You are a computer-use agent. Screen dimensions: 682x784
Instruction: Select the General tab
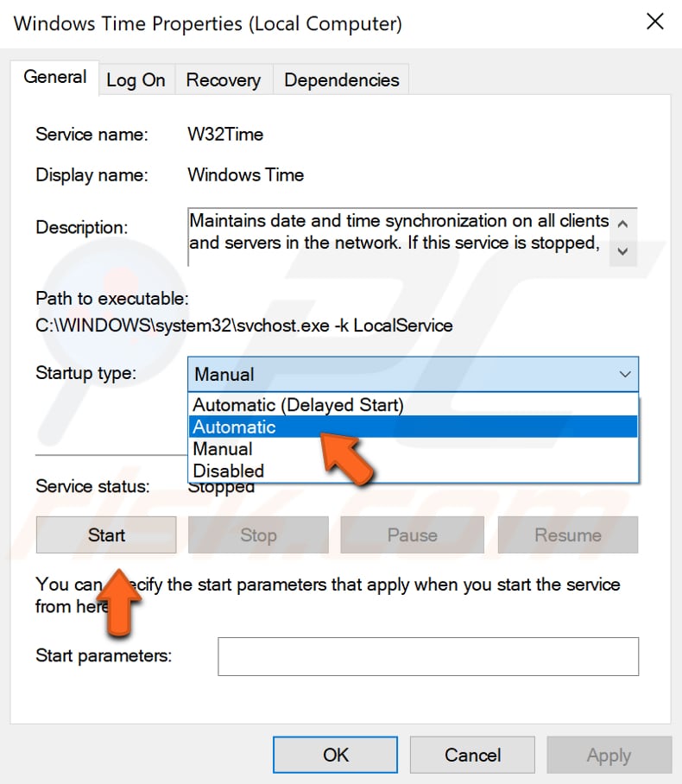point(54,77)
